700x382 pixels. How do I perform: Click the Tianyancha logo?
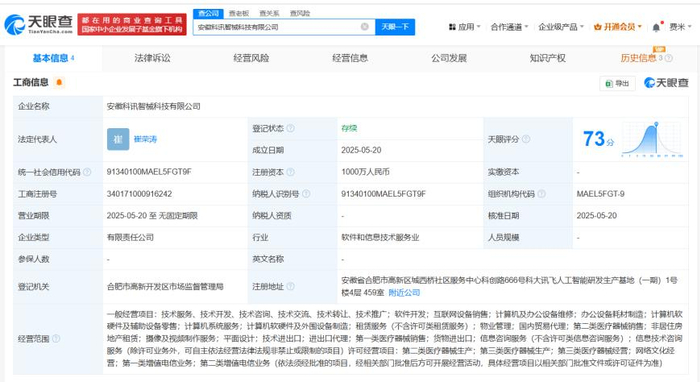(x=38, y=24)
